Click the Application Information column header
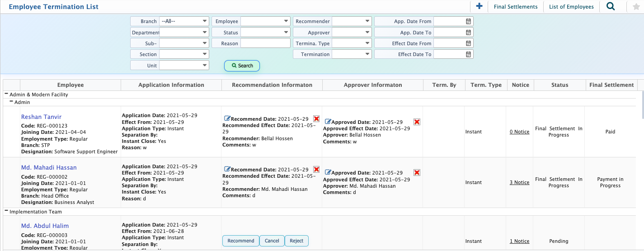The image size is (644, 251). click(x=171, y=85)
